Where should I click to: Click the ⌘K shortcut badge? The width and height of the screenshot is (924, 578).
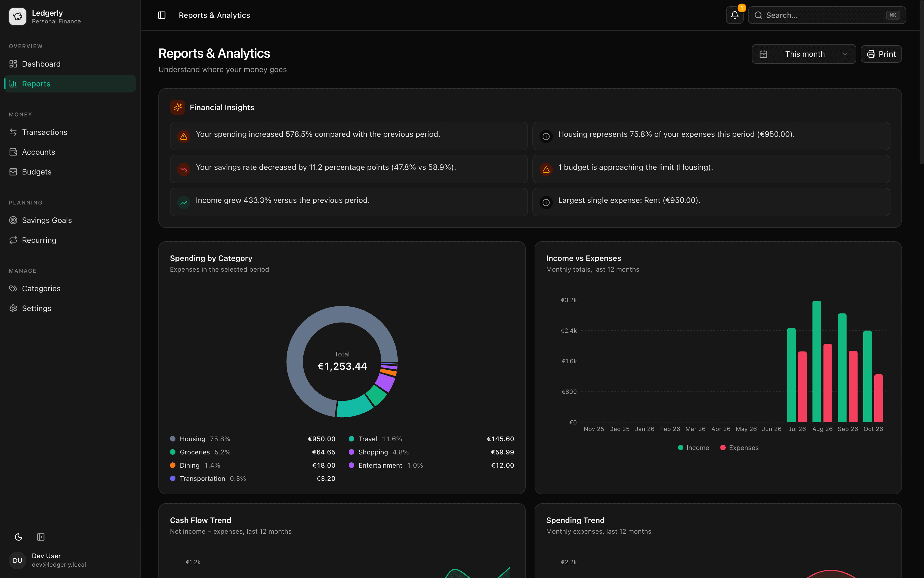point(893,15)
